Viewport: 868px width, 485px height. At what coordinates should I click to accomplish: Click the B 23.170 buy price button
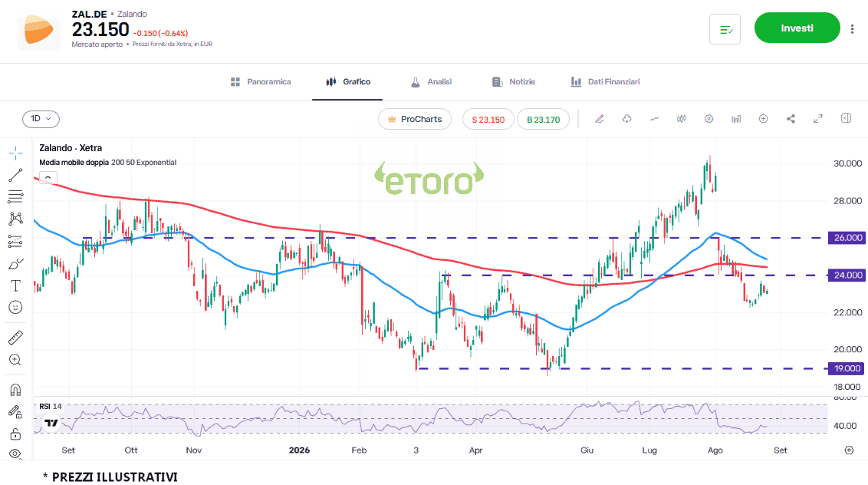(x=543, y=119)
